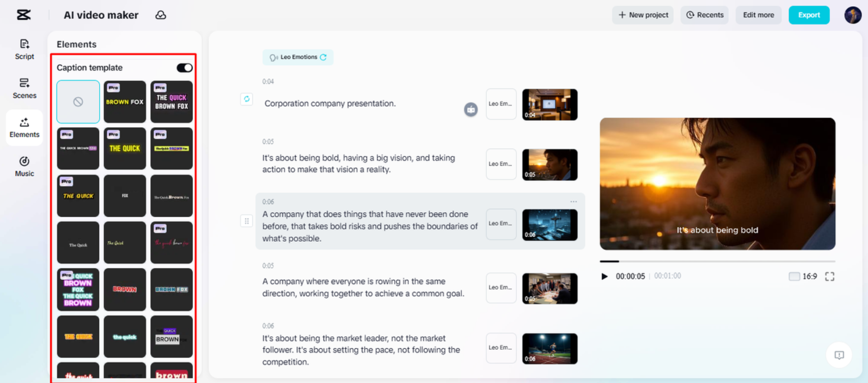
Task: Click the AI robot icon beside first script line
Action: [471, 110]
